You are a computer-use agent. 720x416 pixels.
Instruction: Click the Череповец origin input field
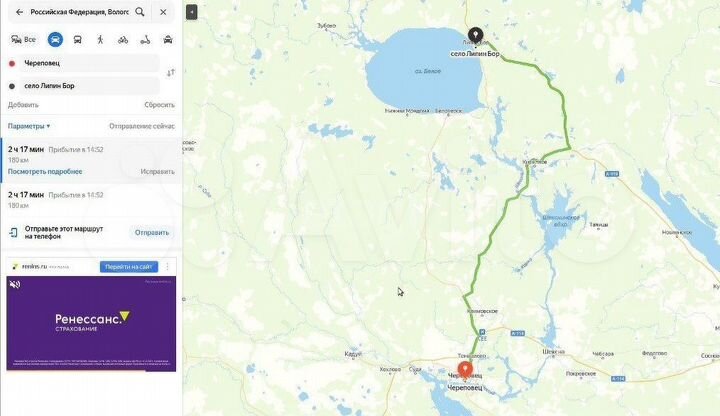[90, 63]
